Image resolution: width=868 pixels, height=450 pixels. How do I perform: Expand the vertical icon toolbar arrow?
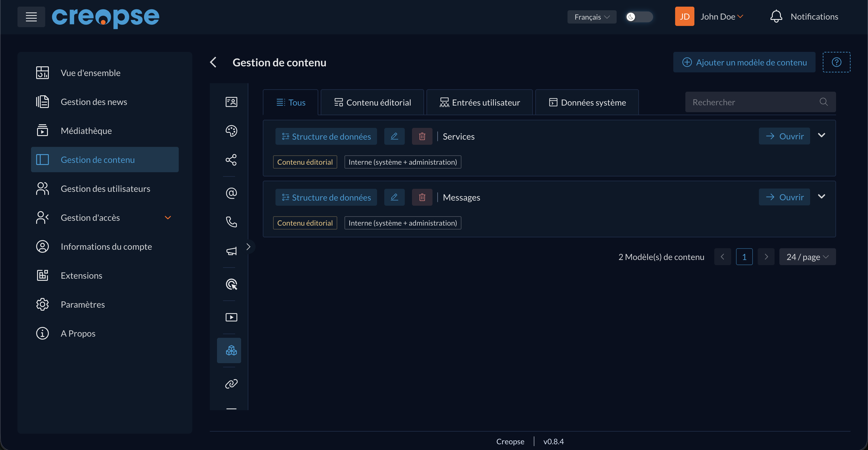tap(248, 247)
